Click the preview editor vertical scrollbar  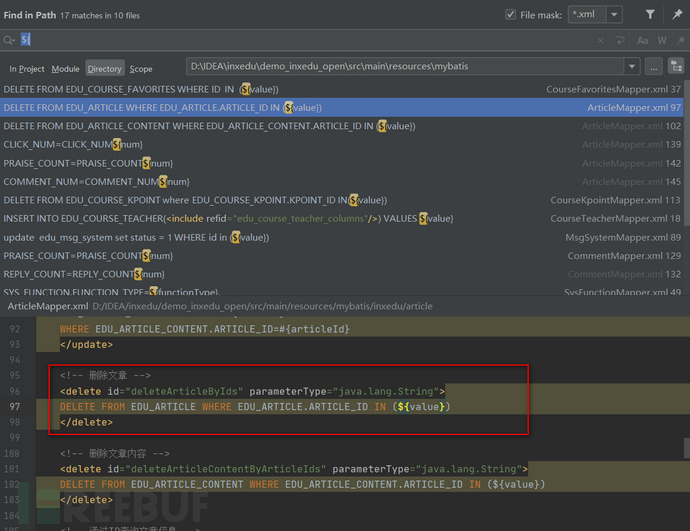(x=685, y=448)
